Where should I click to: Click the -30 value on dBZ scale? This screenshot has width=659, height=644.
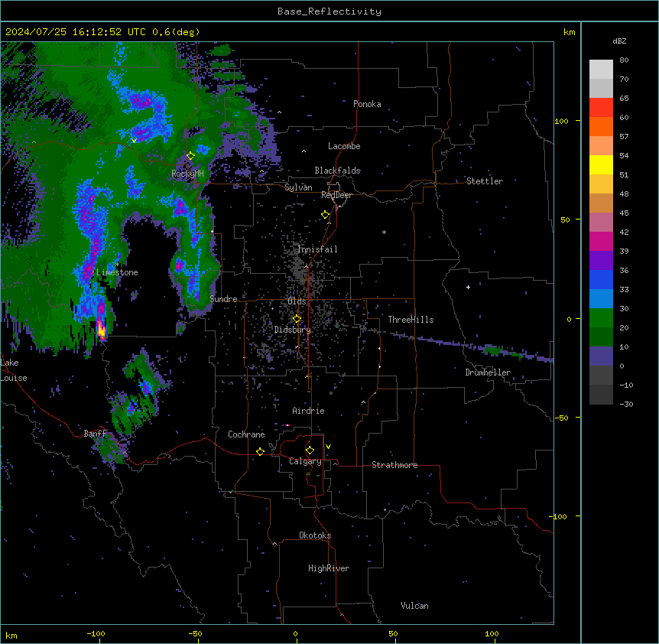[626, 404]
